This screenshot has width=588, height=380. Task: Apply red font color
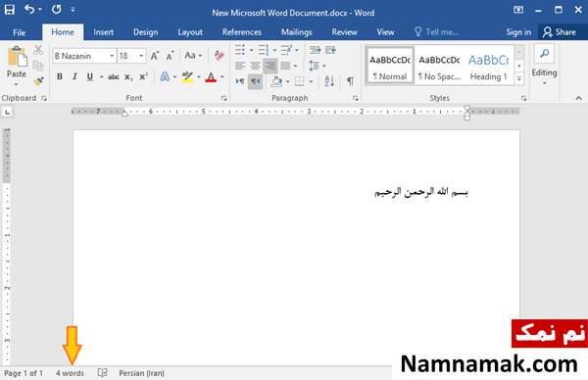(x=211, y=77)
